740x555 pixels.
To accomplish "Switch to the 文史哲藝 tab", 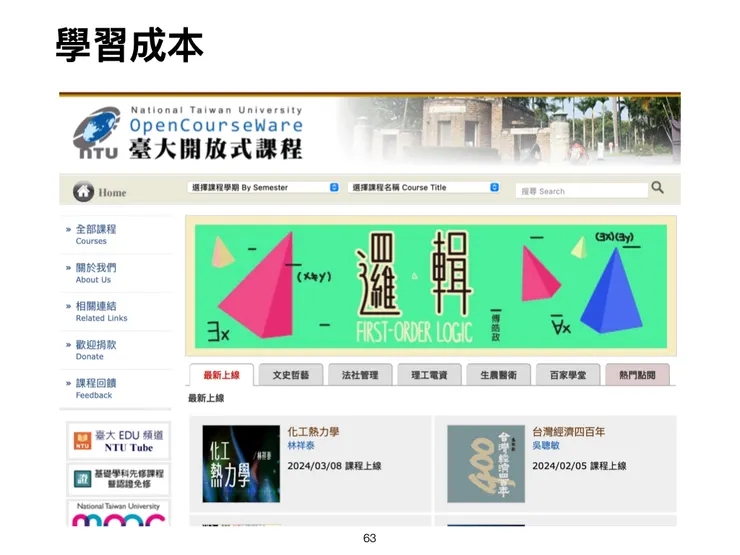I will tap(291, 375).
